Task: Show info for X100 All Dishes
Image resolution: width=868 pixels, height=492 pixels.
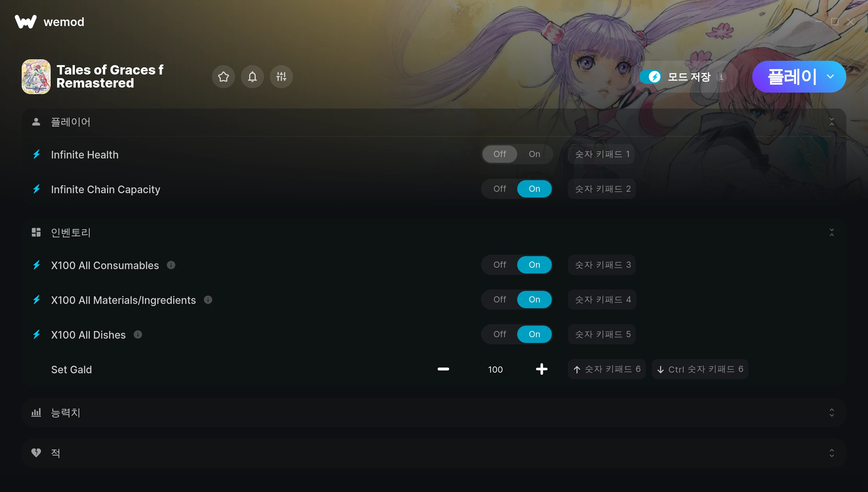Action: (x=138, y=335)
